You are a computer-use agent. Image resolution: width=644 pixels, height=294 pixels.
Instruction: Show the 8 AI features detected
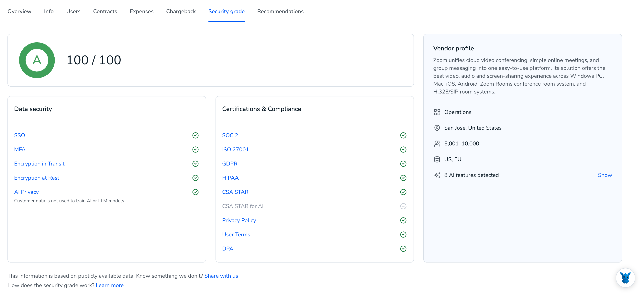pyautogui.click(x=605, y=175)
